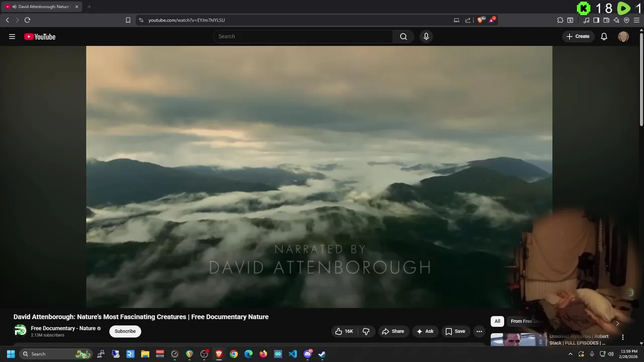Click the video player to pause
644x362 pixels.
[319, 176]
